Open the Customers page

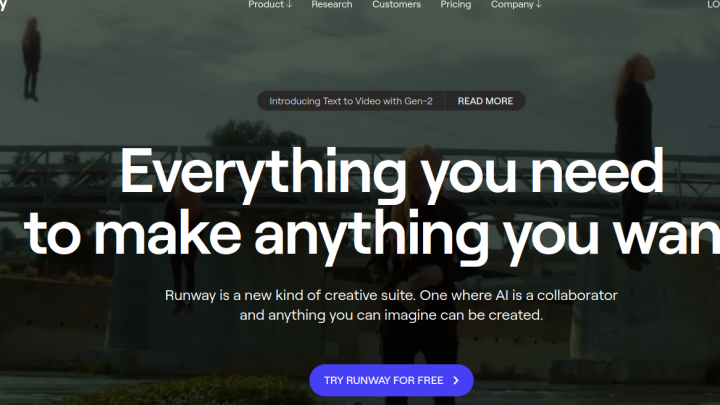point(396,4)
